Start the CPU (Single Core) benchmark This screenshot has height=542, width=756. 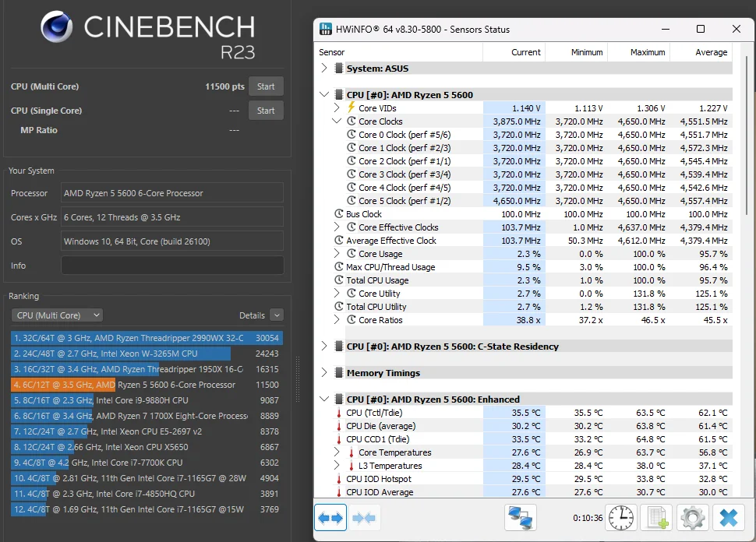266,111
